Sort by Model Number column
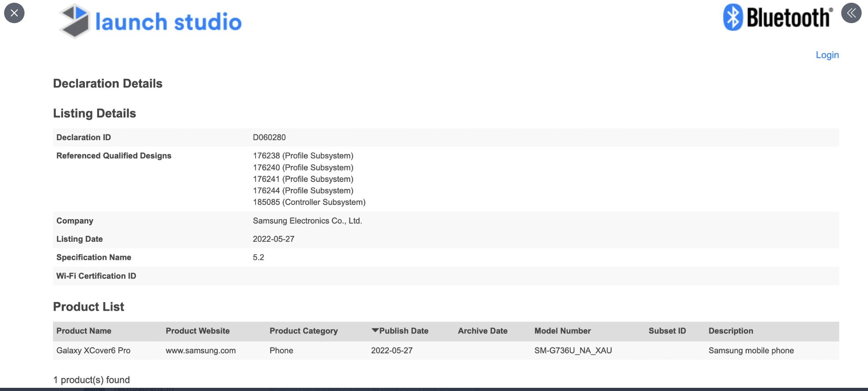868x391 pixels. (562, 331)
